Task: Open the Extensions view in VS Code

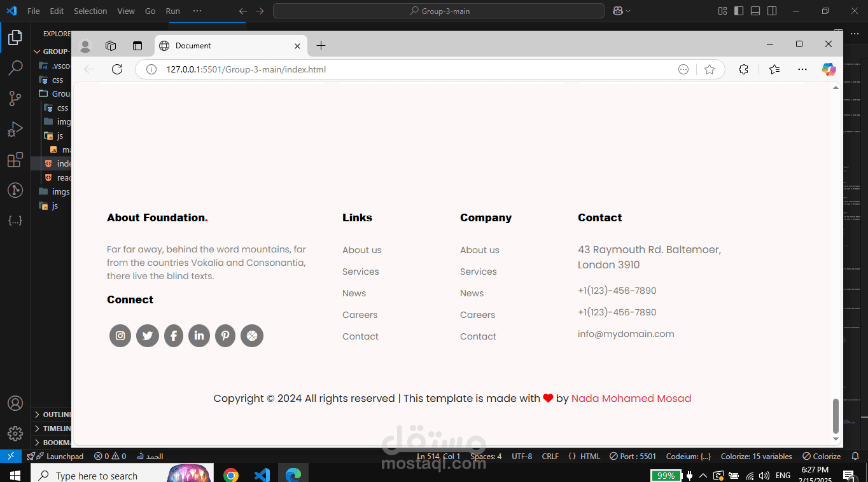Action: [x=15, y=160]
